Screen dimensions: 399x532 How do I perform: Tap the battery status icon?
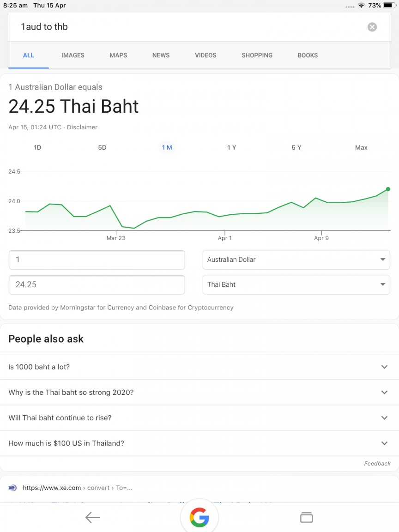point(389,6)
